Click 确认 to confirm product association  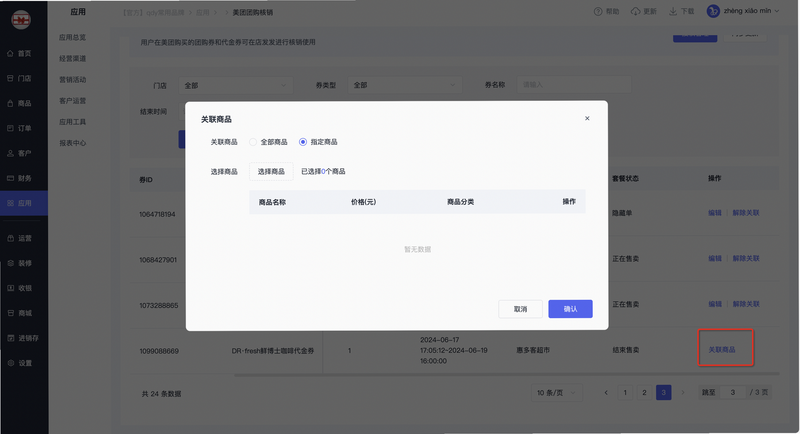(x=570, y=309)
